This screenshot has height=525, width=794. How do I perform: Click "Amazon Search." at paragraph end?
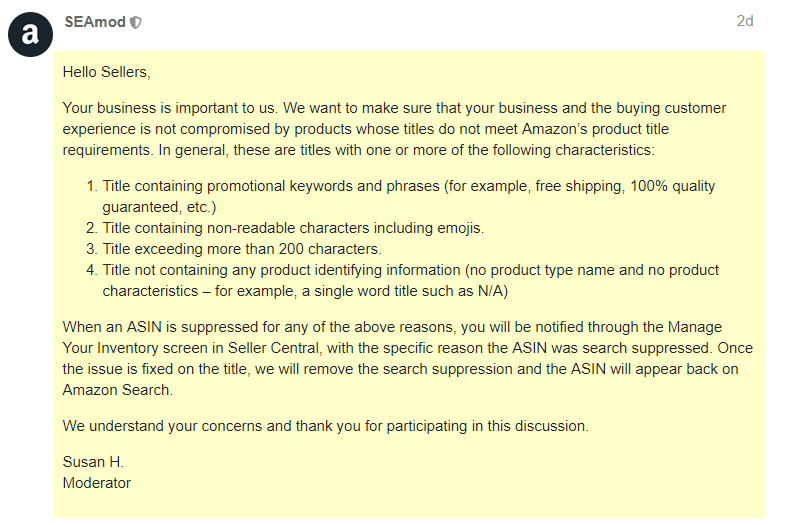pos(117,390)
